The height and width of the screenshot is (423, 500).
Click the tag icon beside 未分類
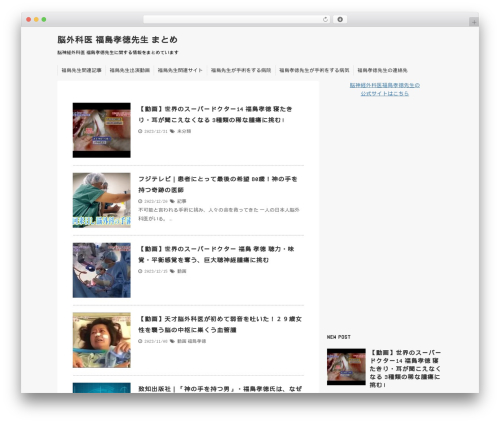172,131
